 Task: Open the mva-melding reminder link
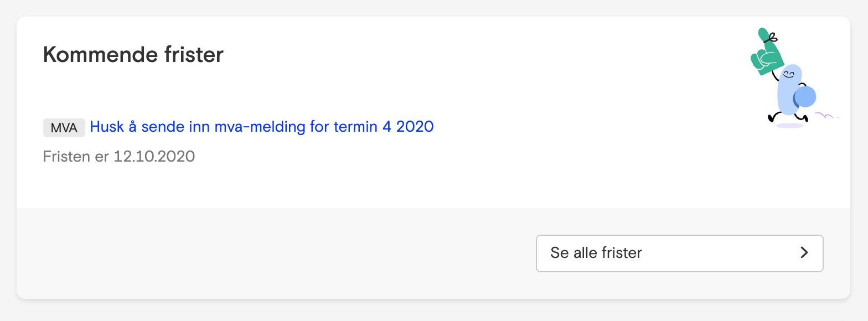pos(262,127)
